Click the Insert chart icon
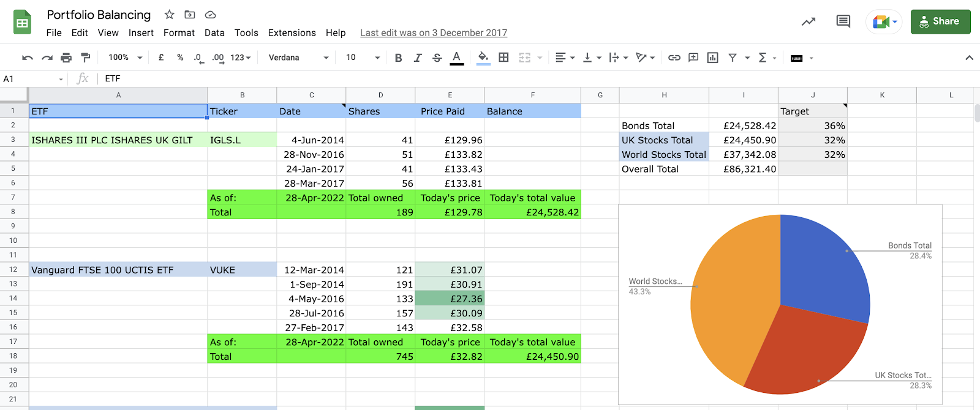 pos(712,58)
